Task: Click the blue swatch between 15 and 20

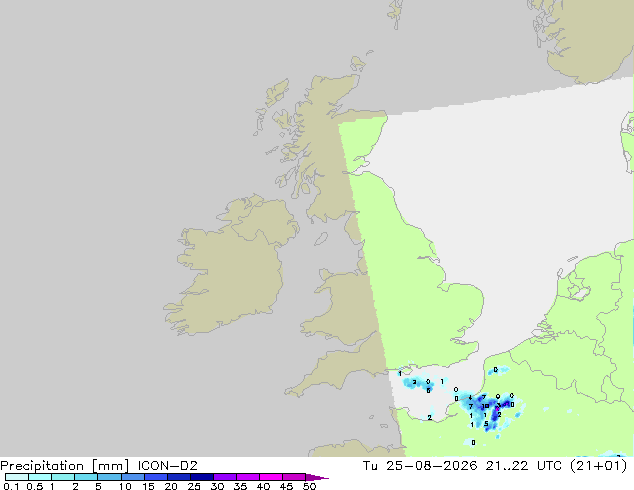Action: 156,477
